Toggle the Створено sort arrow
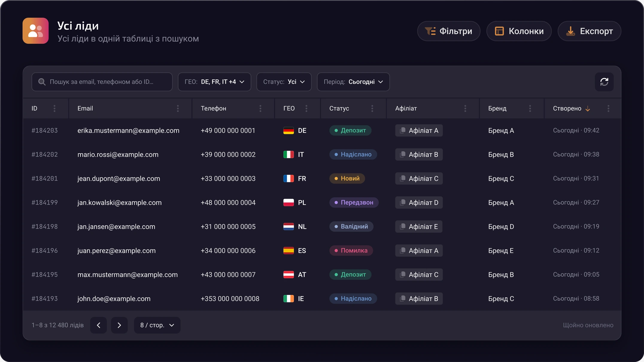The height and width of the screenshot is (362, 644). (x=587, y=109)
